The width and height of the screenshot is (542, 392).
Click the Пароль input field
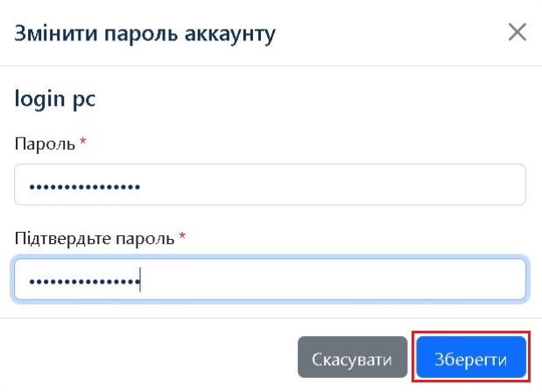click(270, 185)
